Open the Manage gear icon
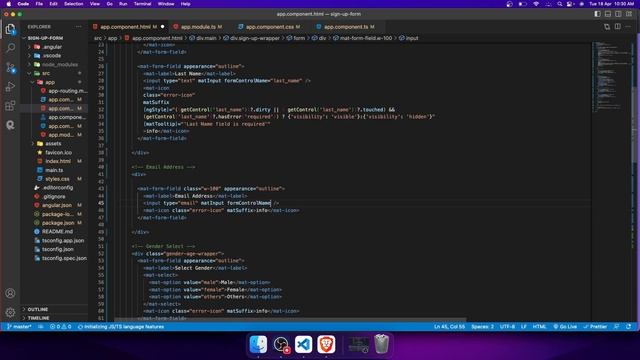Screen dimensions: 640x360 [x=10, y=312]
